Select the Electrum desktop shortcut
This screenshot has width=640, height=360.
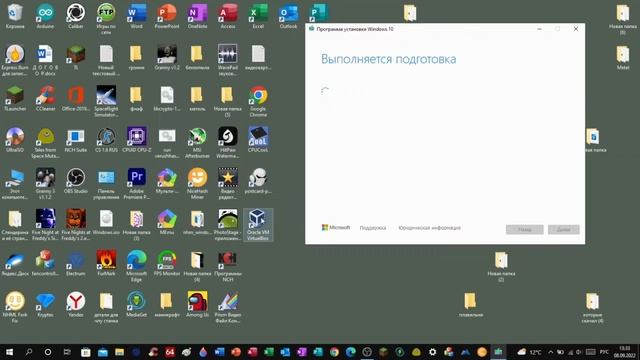pyautogui.click(x=76, y=263)
